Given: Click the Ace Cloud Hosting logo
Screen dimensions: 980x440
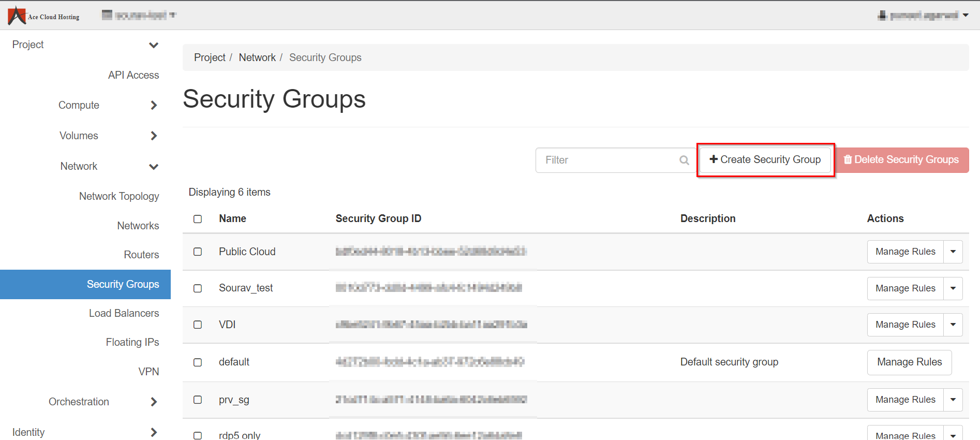Looking at the screenshot, I should click(43, 16).
